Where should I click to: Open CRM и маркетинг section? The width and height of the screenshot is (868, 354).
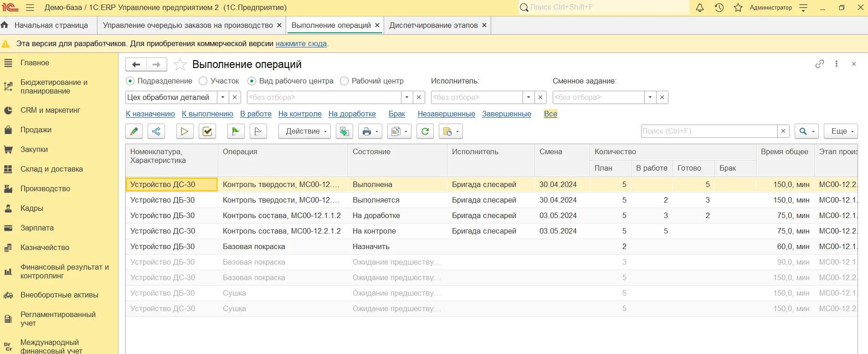coord(59,110)
